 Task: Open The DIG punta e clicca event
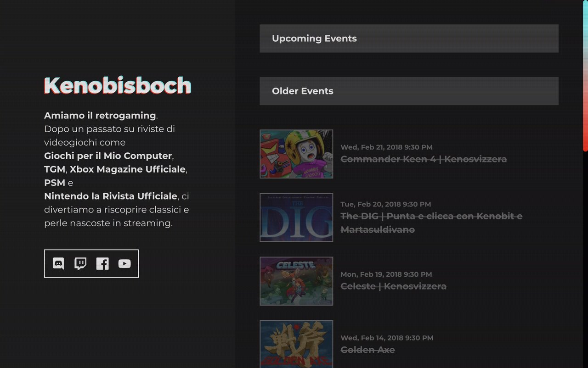pyautogui.click(x=431, y=216)
